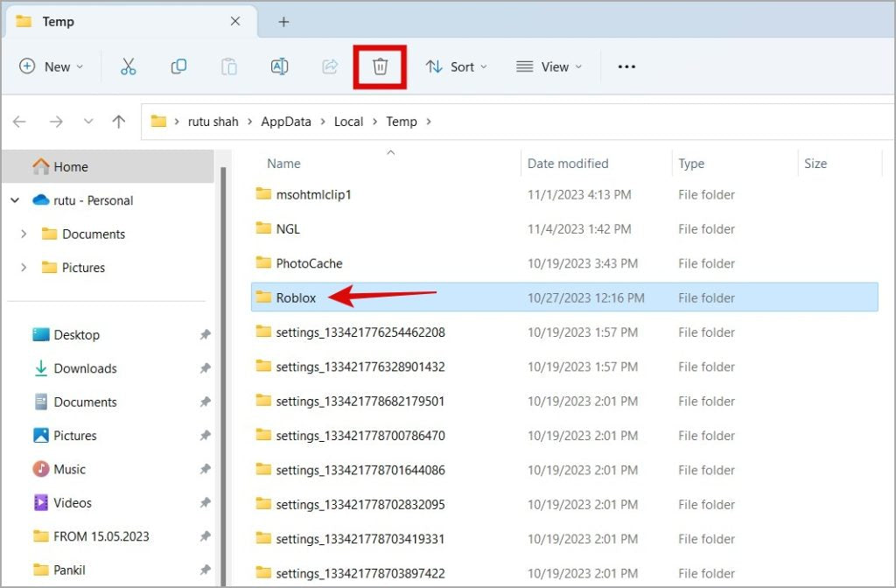
Task: Open the New dropdown menu
Action: pyautogui.click(x=52, y=66)
